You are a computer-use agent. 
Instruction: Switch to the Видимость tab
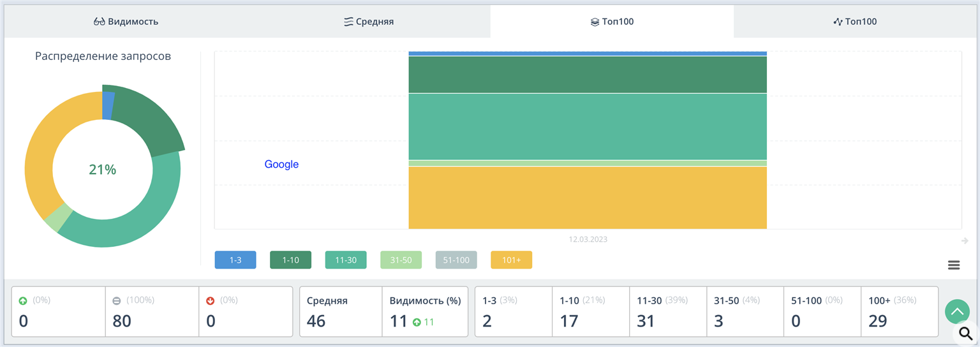coord(126,22)
